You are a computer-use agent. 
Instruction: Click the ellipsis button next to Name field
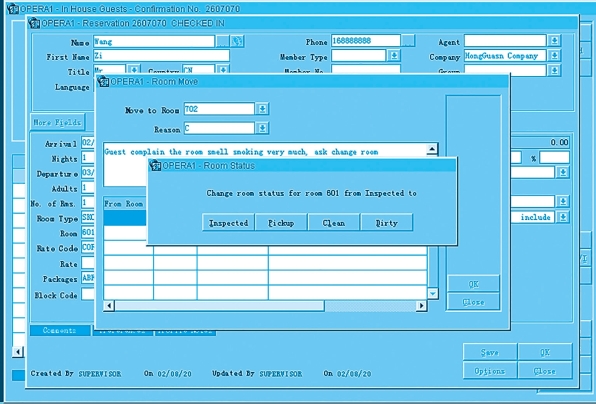tap(223, 41)
